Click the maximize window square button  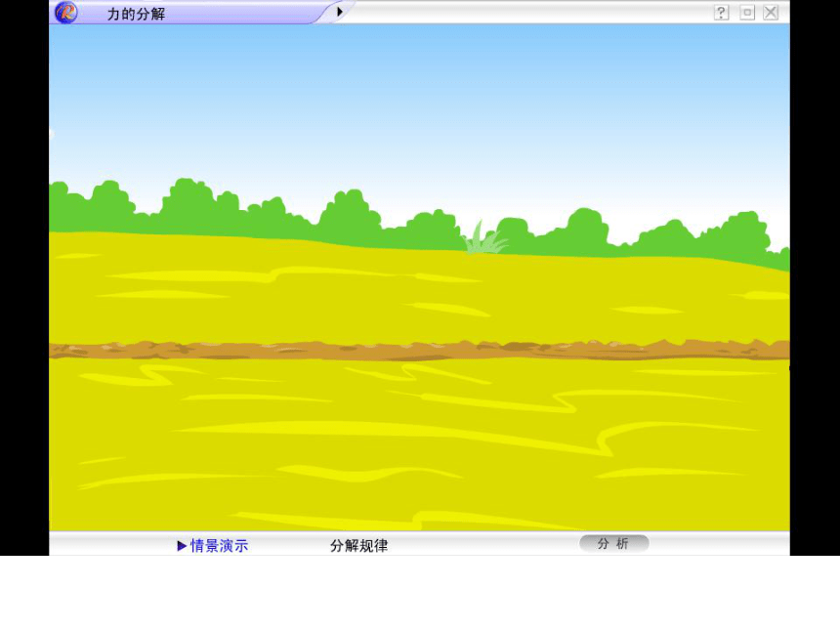click(x=747, y=13)
